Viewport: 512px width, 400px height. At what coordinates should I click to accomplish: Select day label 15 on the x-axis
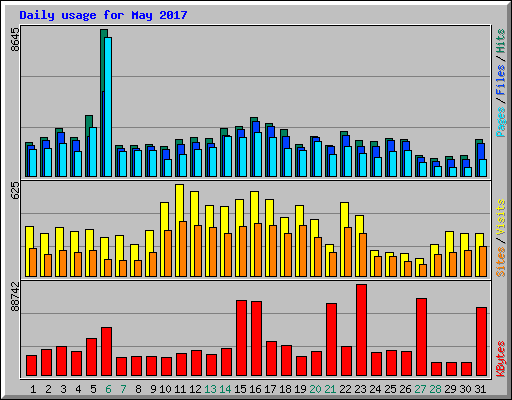click(240, 389)
